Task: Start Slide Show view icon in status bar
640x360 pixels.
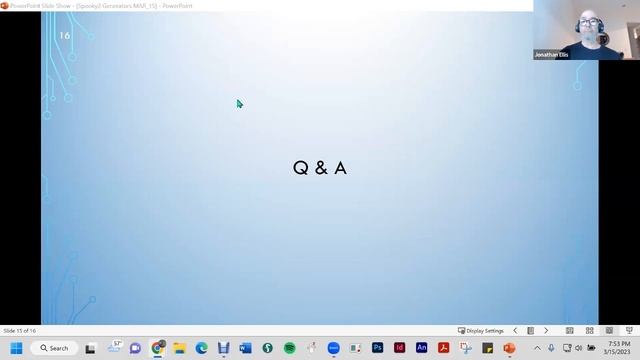Action: (x=629, y=331)
